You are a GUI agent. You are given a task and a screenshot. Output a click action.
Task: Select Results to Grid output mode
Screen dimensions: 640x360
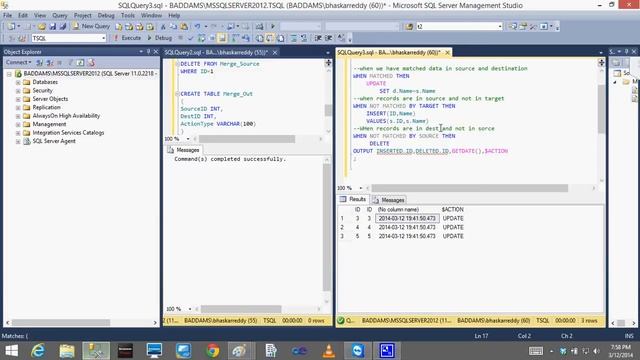point(270,38)
